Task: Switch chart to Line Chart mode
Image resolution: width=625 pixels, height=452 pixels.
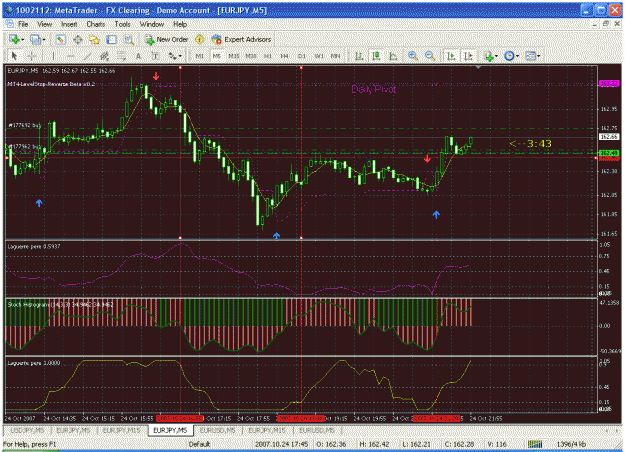Action: click(x=393, y=56)
